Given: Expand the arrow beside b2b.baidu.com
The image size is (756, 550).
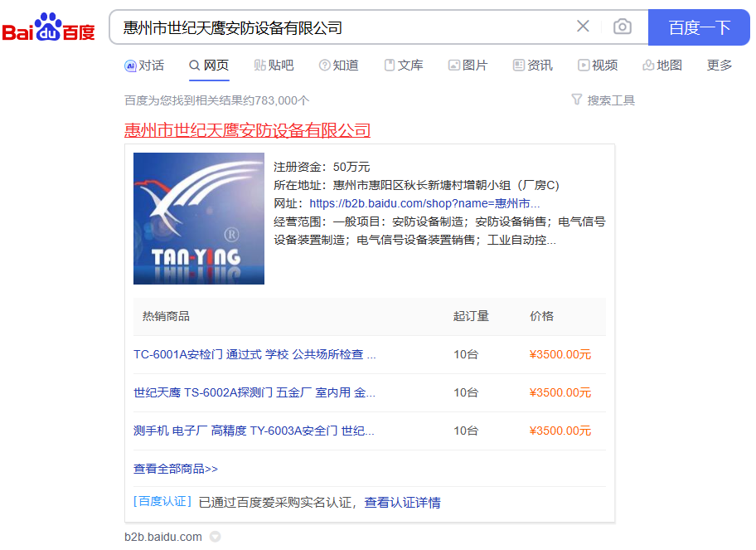Looking at the screenshot, I should tap(215, 537).
